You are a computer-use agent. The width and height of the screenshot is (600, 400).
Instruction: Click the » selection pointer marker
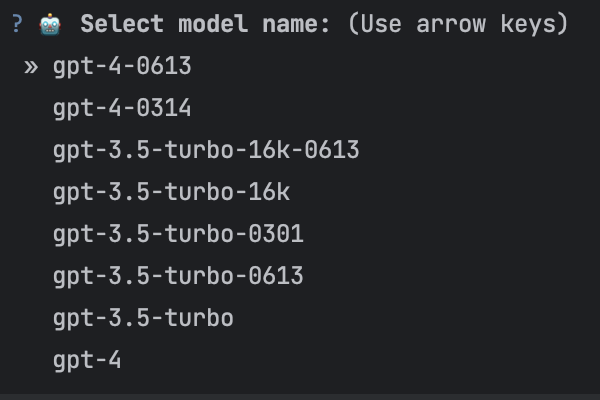[31, 67]
